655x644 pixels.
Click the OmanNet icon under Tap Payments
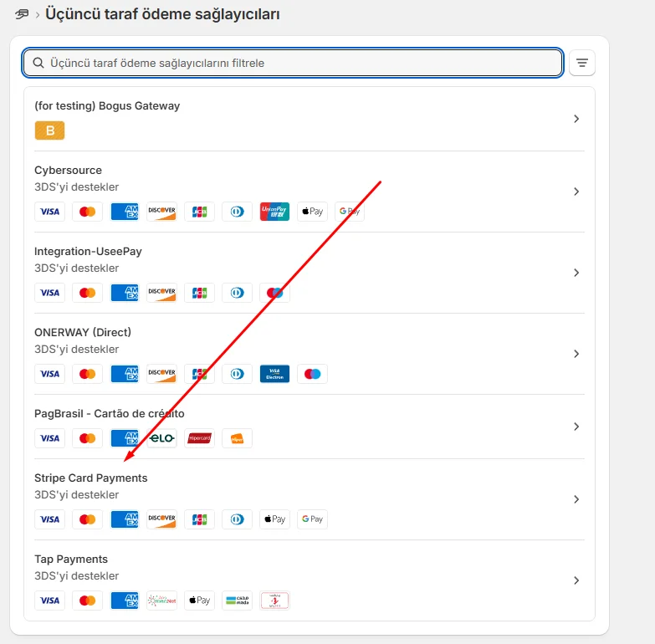162,601
